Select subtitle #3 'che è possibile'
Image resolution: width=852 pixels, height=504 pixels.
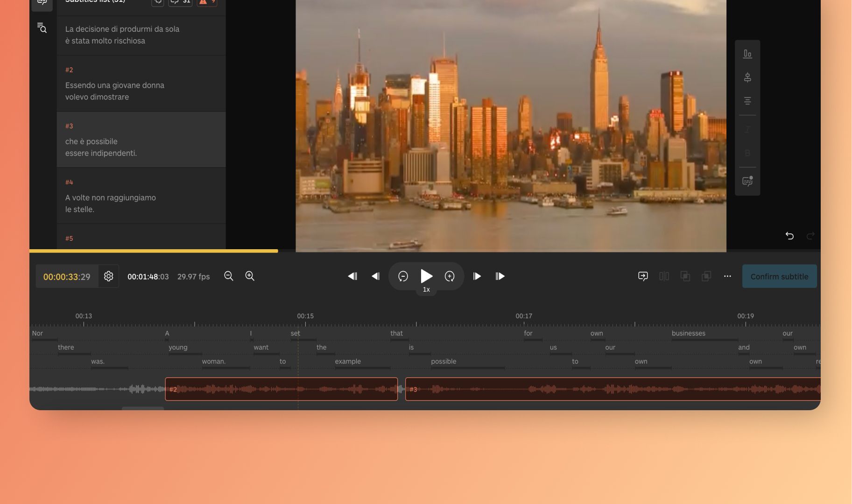click(141, 140)
